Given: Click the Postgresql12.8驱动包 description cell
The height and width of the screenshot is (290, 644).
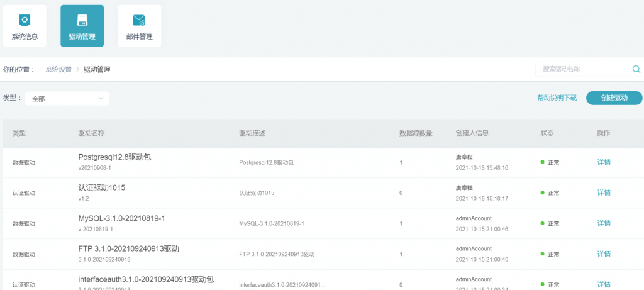Looking at the screenshot, I should pos(266,163).
